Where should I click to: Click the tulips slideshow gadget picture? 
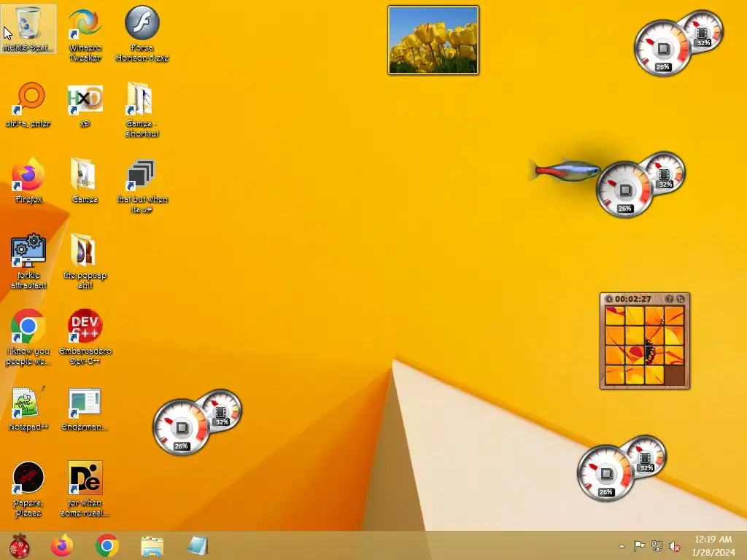pos(433,40)
